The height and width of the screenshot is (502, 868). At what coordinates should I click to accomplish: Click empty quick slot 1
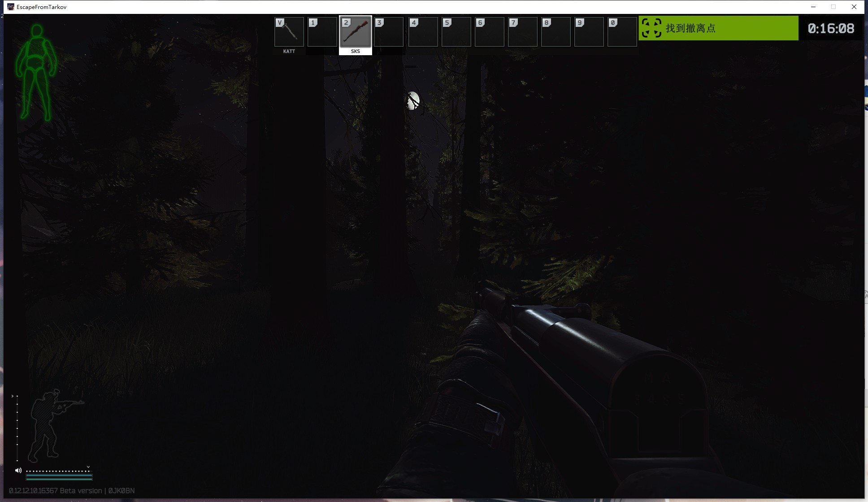[322, 32]
